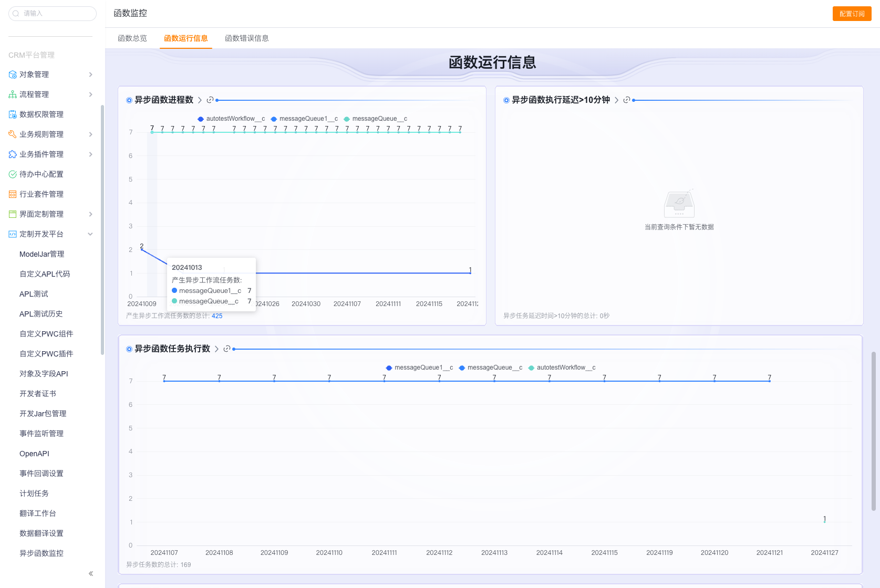Toggle messageQueue__c legend in 异步函数任务执行数 chart
This screenshot has width=880, height=588.
pos(490,367)
